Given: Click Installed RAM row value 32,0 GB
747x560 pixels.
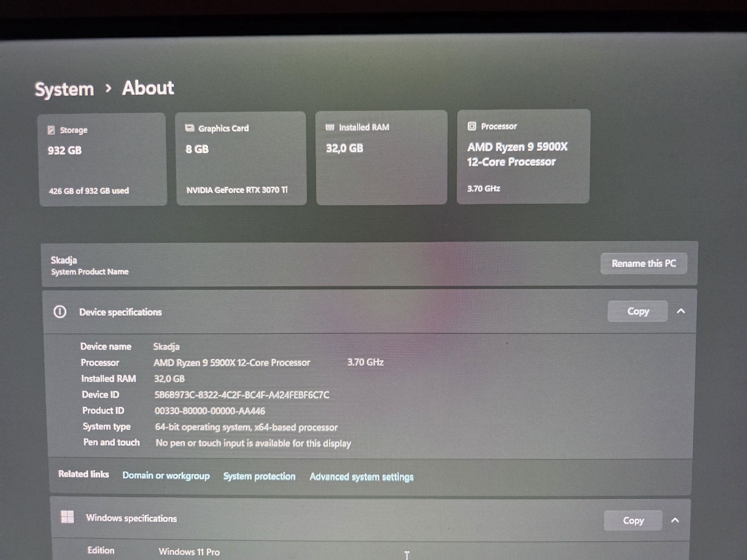Looking at the screenshot, I should coord(170,379).
